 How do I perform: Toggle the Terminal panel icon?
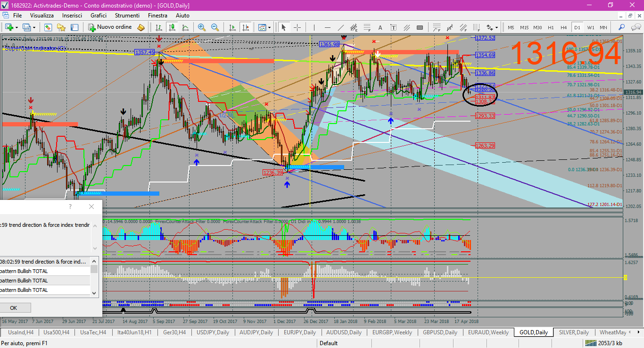click(x=74, y=27)
